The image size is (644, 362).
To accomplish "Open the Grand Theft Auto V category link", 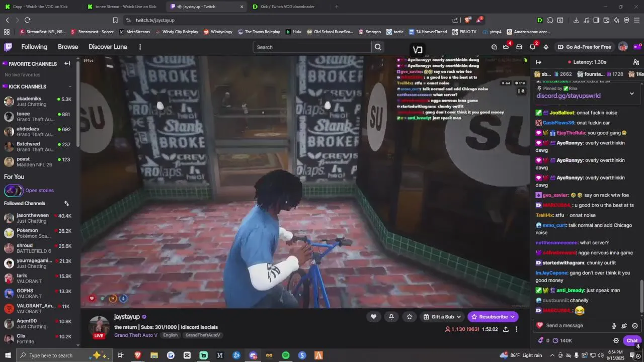I will 136,335.
